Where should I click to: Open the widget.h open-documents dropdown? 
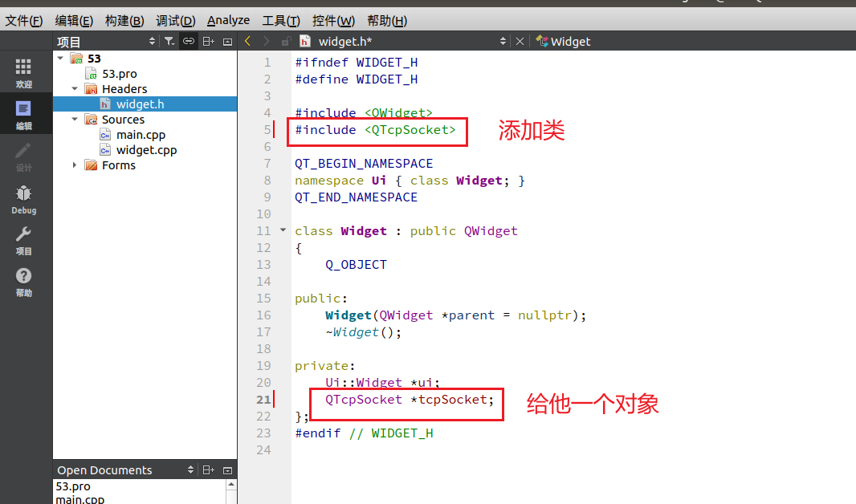click(x=503, y=42)
